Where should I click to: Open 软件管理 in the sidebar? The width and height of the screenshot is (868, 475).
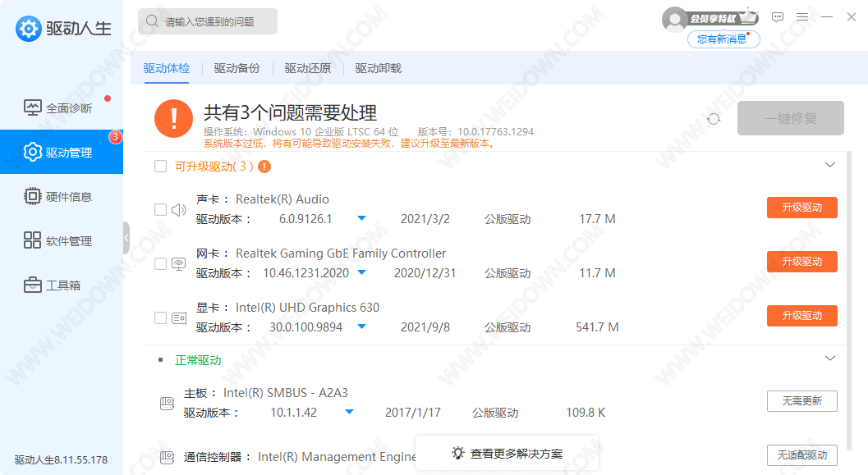pos(62,240)
